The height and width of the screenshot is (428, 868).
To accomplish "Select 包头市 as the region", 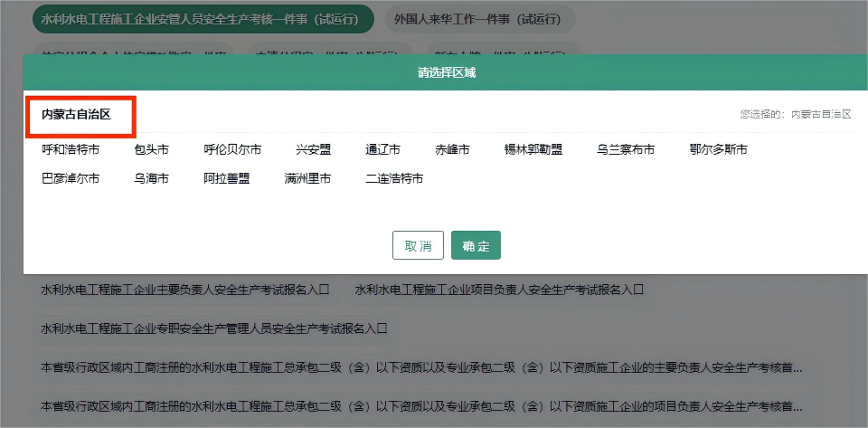I will point(151,149).
